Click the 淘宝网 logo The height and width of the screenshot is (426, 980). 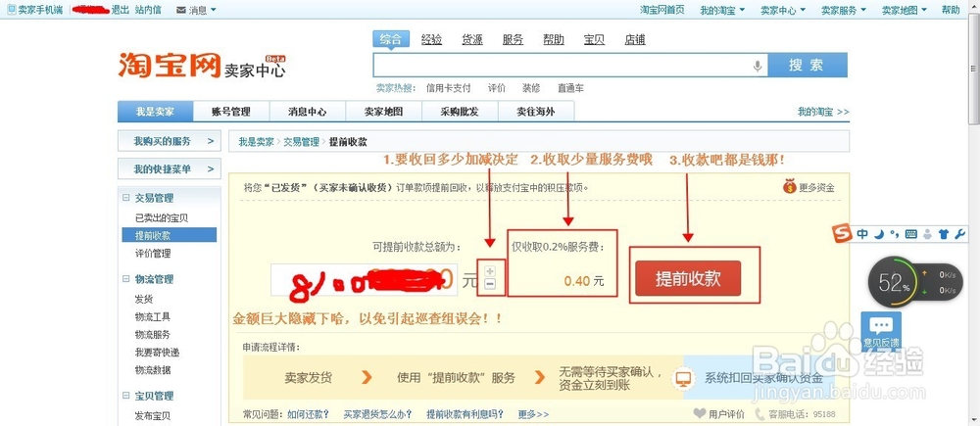(170, 65)
